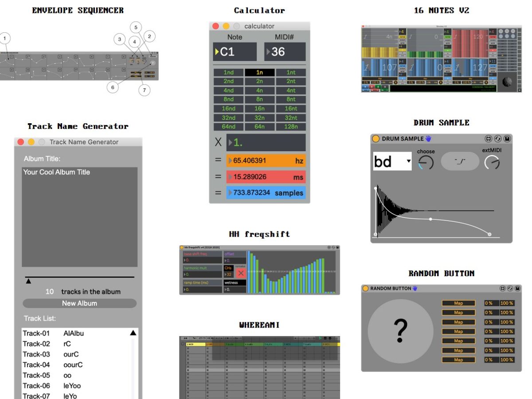Click the CHs 32 channel count box
This screenshot has height=399, width=532.
click(228, 274)
